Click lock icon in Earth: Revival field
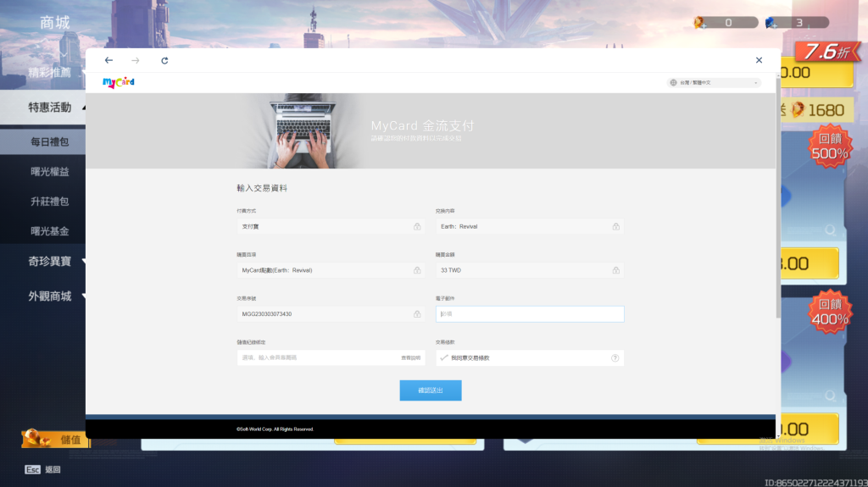 pyautogui.click(x=615, y=226)
